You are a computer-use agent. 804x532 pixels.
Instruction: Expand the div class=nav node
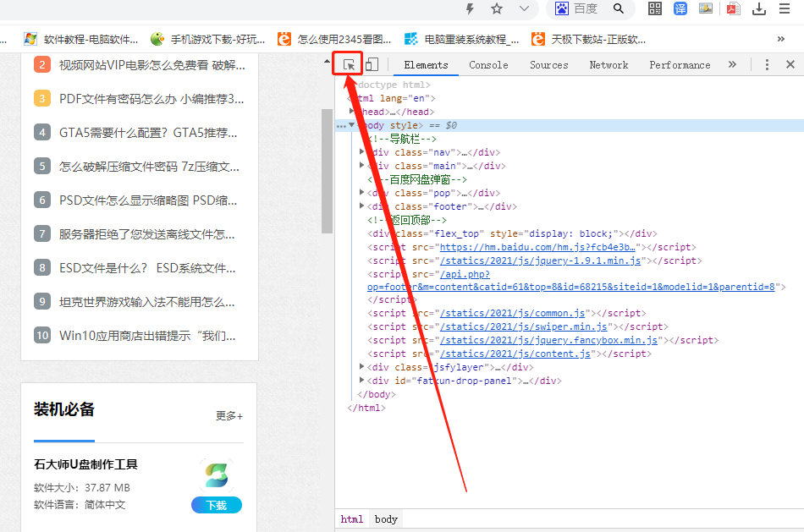[x=361, y=151]
